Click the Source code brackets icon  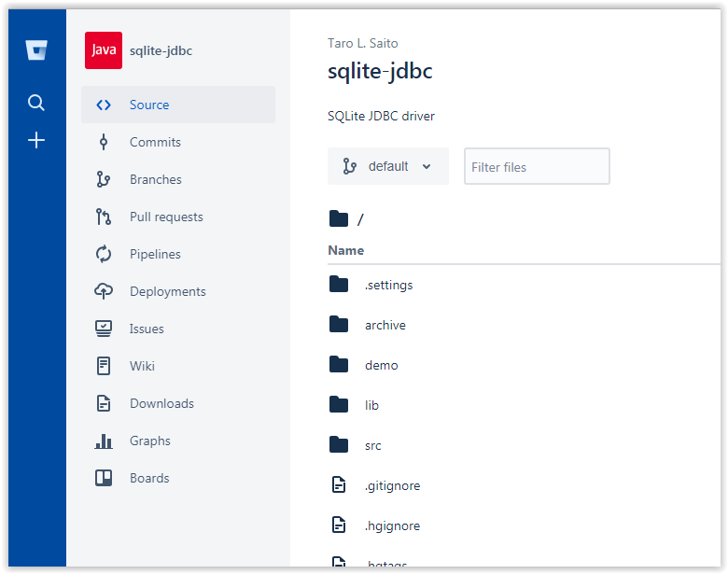[104, 105]
